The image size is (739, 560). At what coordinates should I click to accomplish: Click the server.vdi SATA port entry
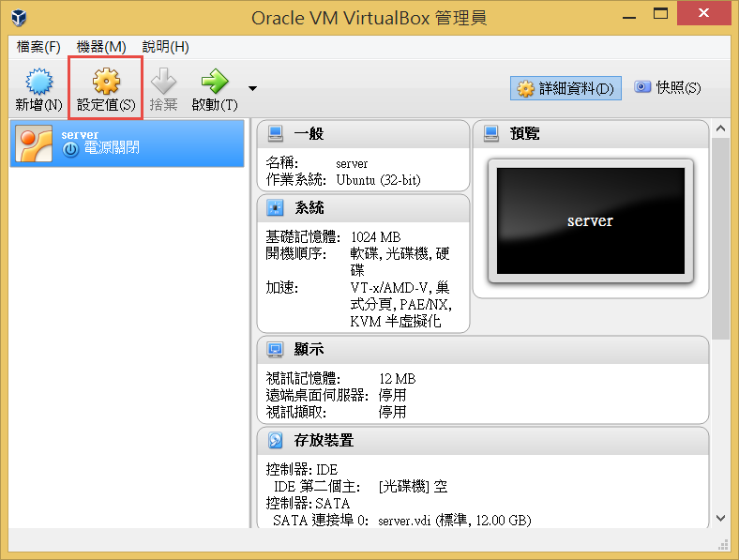[454, 521]
